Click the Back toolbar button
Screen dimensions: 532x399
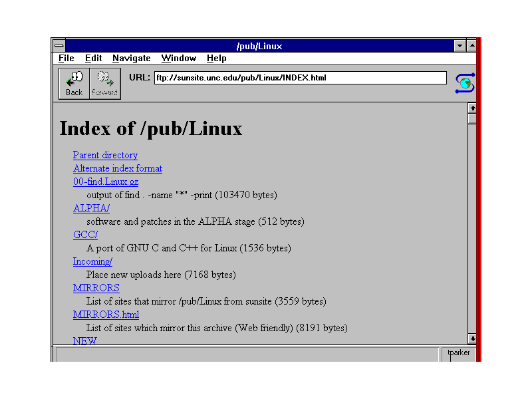tap(74, 84)
